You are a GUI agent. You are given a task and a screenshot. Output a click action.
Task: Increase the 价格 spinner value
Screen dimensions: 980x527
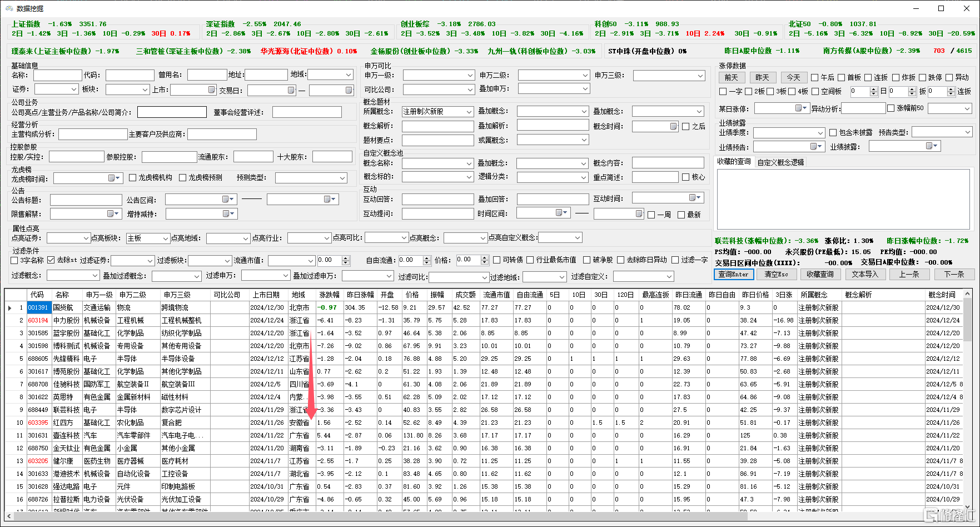485,258
